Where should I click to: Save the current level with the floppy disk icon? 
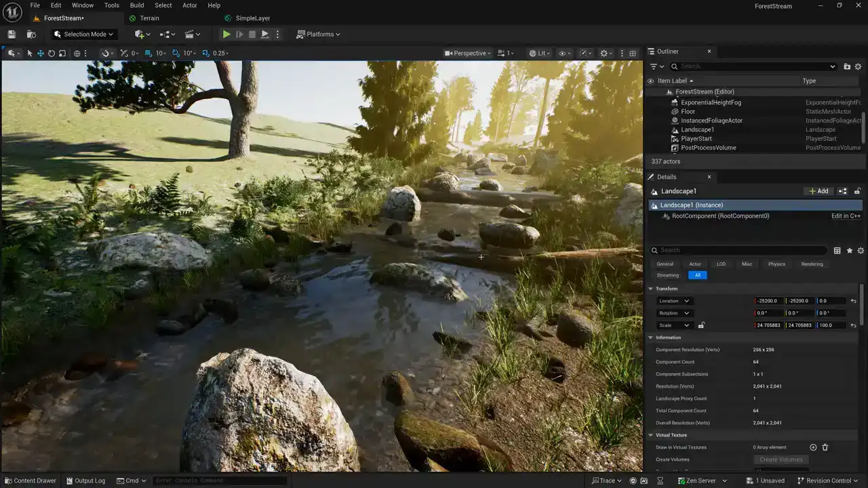click(x=12, y=34)
